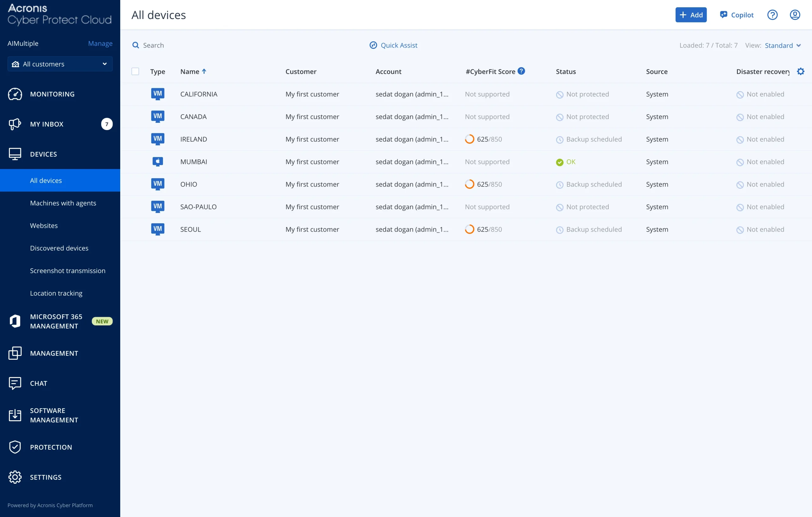Click the Status column header
The width and height of the screenshot is (812, 517).
pyautogui.click(x=566, y=71)
